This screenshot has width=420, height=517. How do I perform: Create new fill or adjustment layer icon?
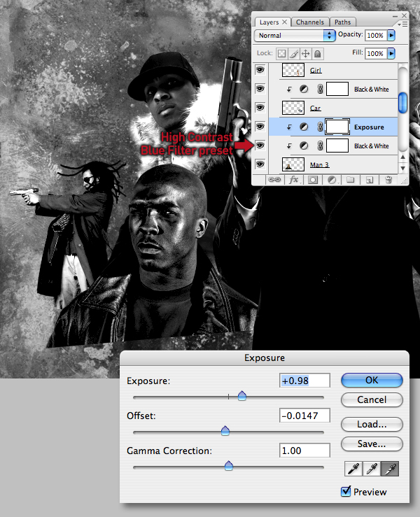point(332,180)
